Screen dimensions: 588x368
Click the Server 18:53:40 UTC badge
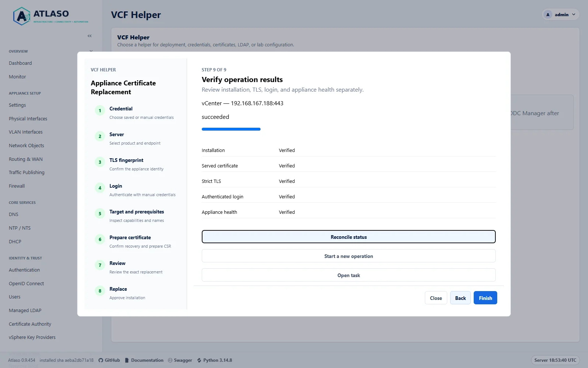coord(555,360)
